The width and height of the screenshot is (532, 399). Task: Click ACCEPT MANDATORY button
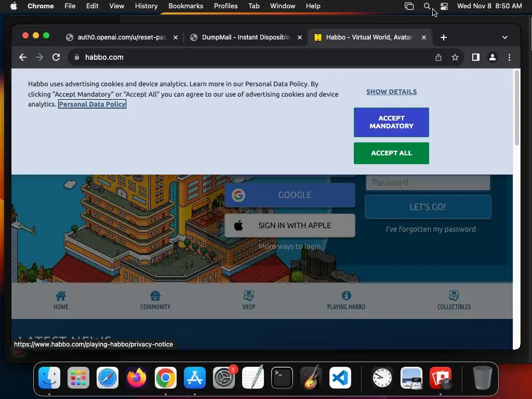[x=391, y=122]
